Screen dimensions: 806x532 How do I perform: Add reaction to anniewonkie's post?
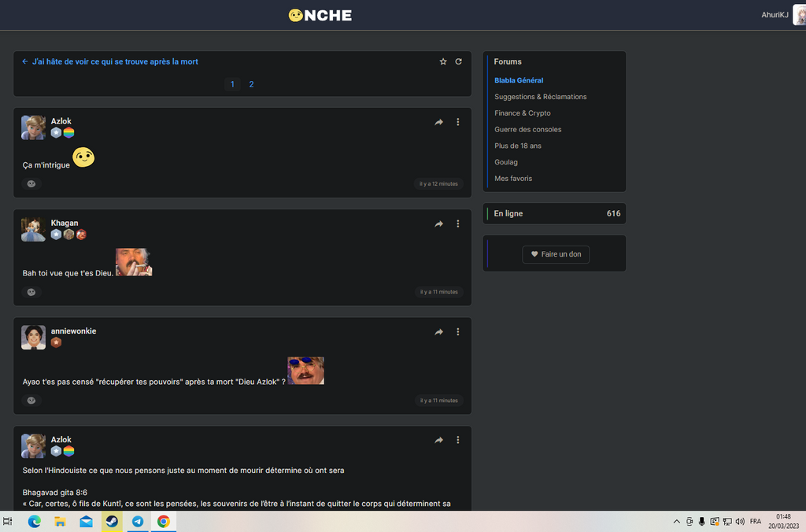tap(31, 401)
